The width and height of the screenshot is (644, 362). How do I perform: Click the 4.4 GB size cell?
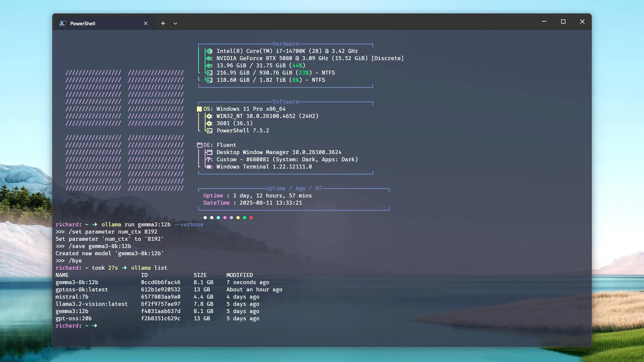203,297
